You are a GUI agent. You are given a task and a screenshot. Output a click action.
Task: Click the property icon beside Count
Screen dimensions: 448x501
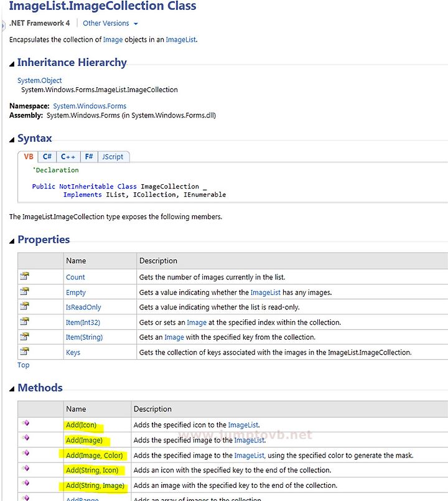pos(25,276)
